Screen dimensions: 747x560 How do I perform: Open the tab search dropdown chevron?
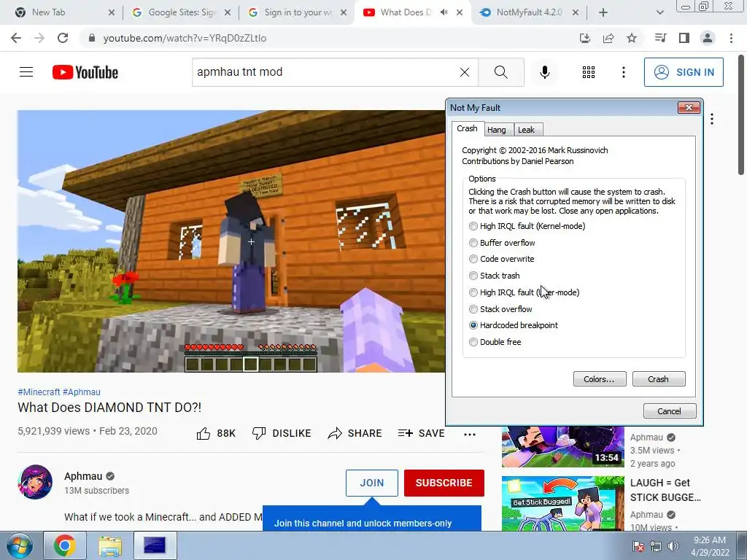coord(659,12)
